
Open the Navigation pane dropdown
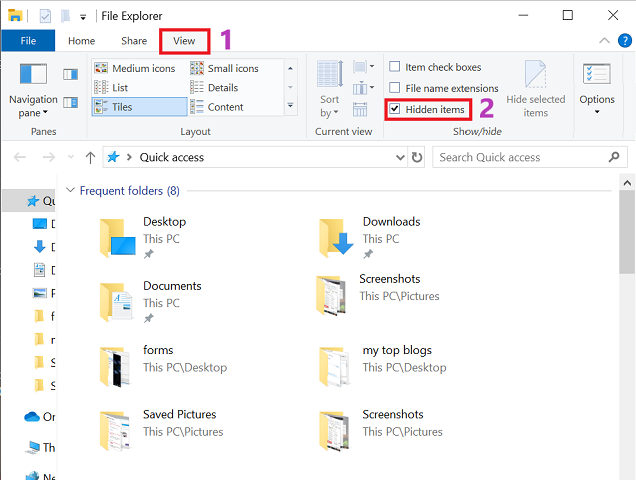click(33, 90)
